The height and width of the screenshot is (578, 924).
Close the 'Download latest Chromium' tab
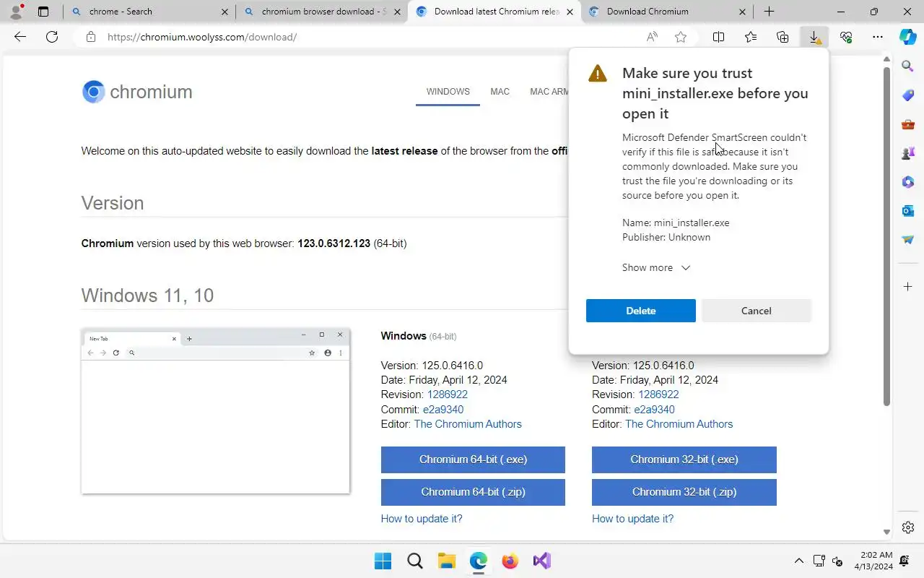point(570,12)
